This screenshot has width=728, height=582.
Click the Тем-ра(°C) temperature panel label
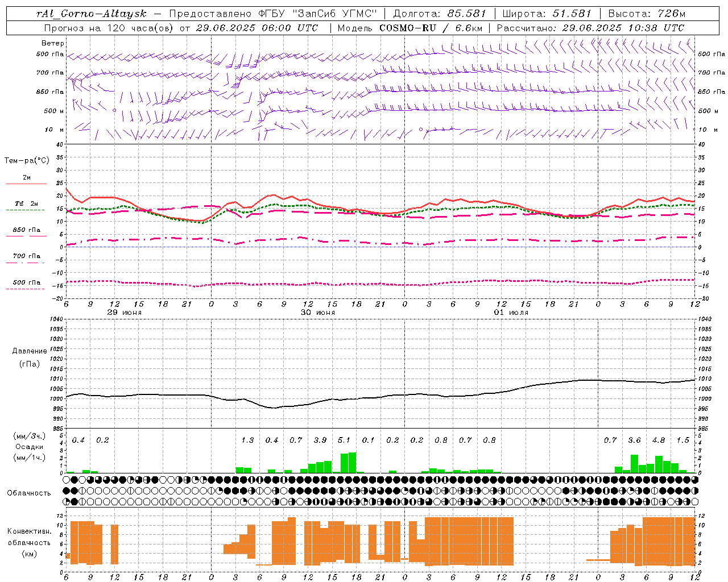[x=27, y=161]
